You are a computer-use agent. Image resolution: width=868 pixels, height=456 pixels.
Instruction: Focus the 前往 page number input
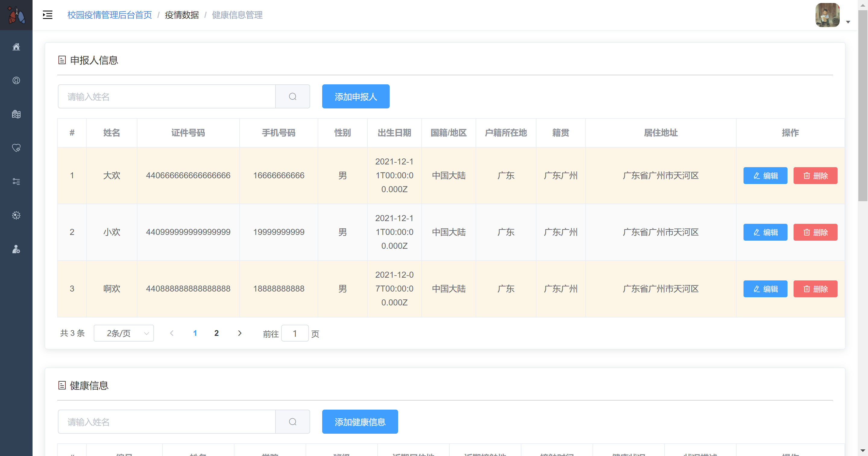tap(295, 333)
